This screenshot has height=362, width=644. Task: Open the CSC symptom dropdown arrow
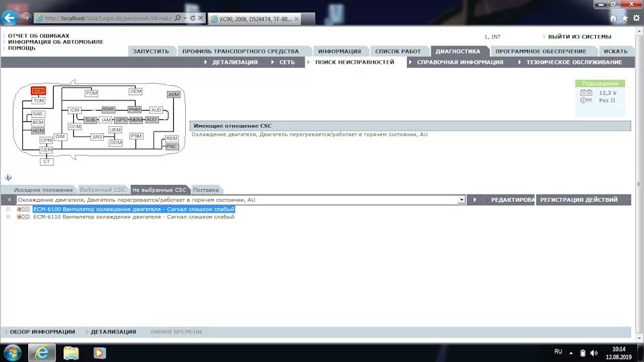[x=462, y=200]
